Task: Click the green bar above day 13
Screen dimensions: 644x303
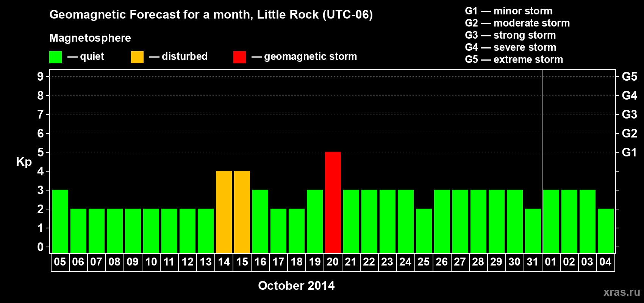Action: pos(206,231)
